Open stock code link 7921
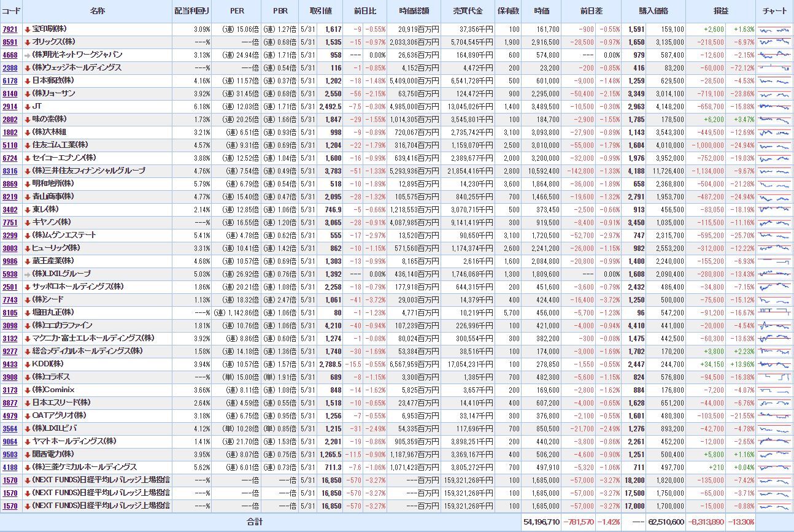Image resolution: width=794 pixels, height=532 pixels. pos(10,29)
